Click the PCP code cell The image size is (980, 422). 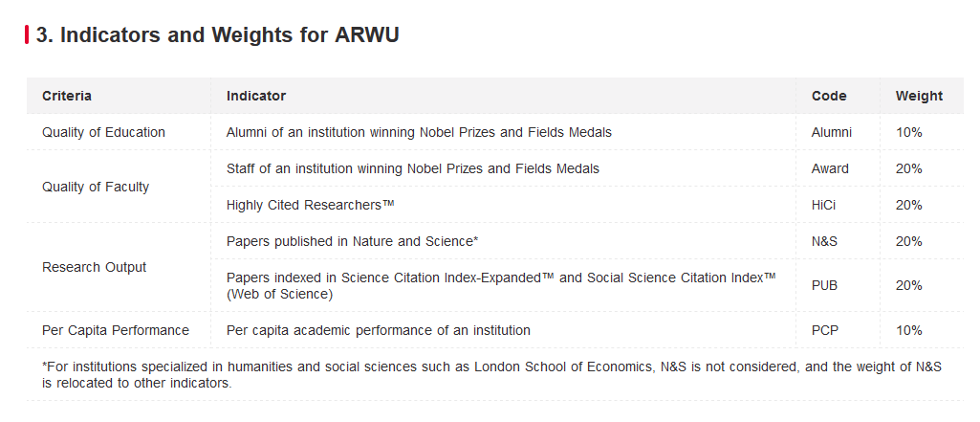825,330
